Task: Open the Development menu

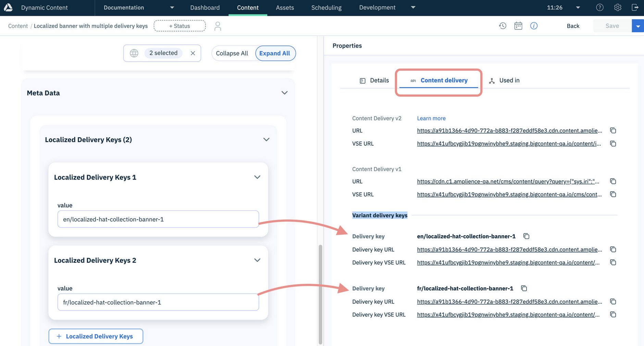Action: click(x=377, y=8)
